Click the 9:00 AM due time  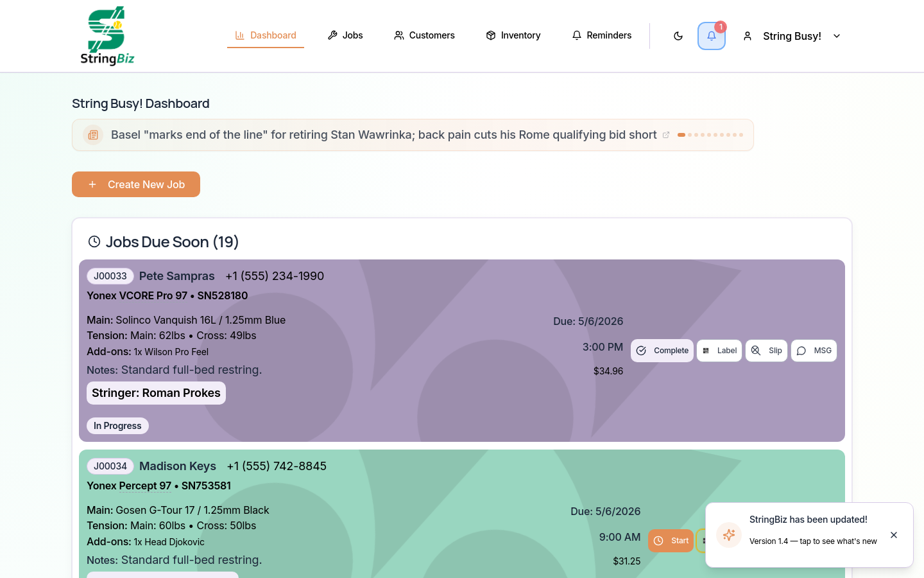coord(620,537)
